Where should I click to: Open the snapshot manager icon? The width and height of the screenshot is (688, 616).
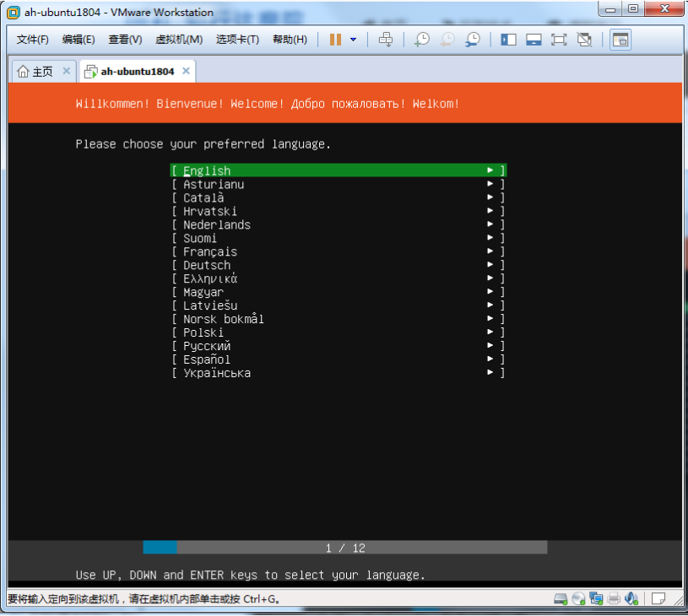point(473,40)
